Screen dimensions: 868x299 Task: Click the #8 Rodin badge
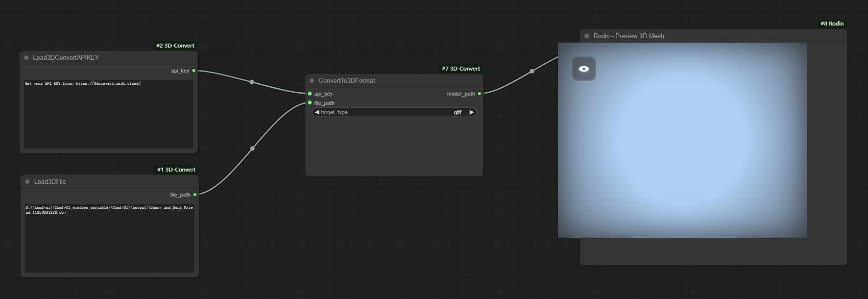point(832,24)
